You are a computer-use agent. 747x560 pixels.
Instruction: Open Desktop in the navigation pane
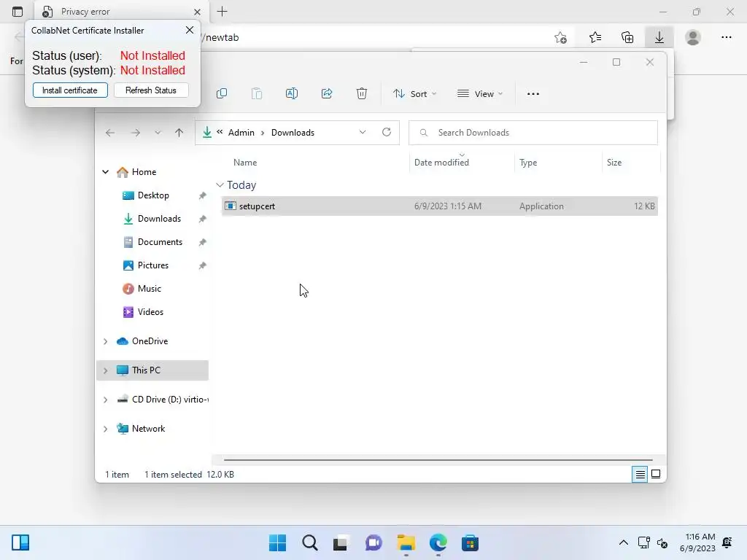[x=153, y=195]
